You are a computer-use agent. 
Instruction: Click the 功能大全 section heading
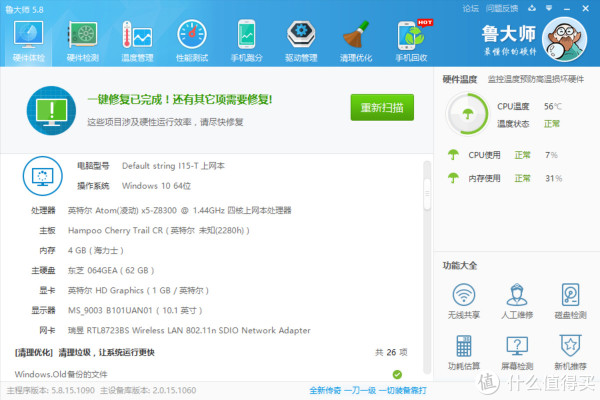[x=460, y=265]
